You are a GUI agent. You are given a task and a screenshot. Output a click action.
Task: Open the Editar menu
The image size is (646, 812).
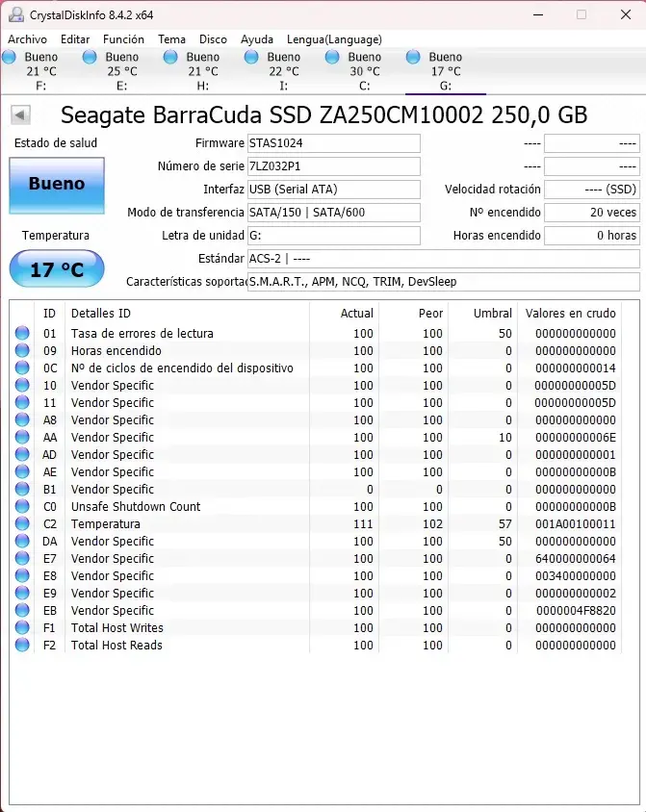[x=75, y=39]
